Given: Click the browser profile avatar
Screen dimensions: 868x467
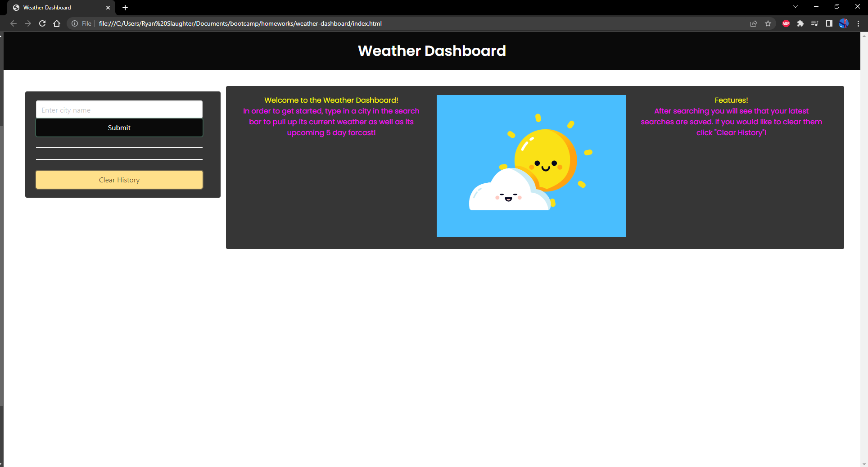Looking at the screenshot, I should 844,23.
